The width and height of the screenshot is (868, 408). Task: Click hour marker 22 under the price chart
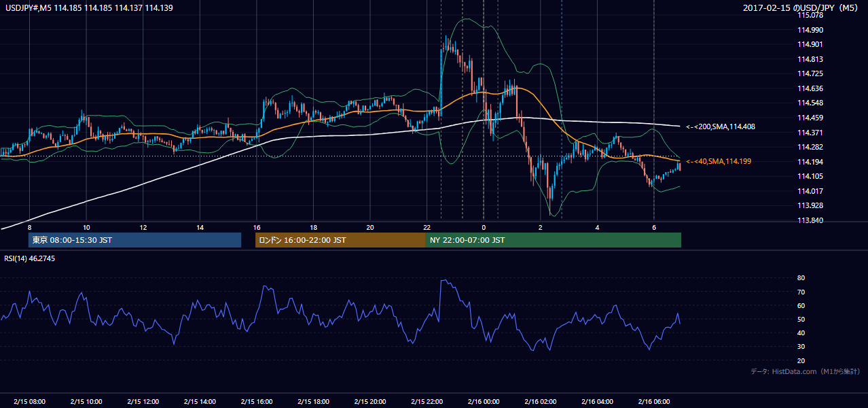click(x=427, y=226)
